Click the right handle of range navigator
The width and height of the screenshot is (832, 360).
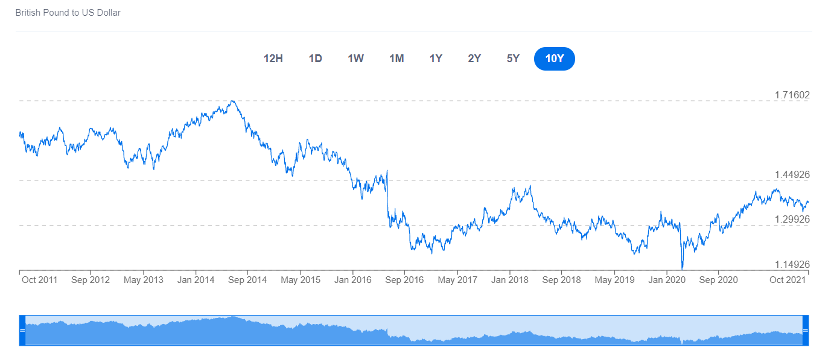pyautogui.click(x=805, y=330)
